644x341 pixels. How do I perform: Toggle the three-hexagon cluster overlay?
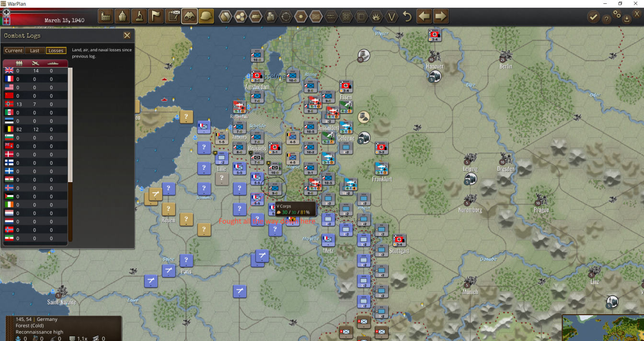pyautogui.click(x=241, y=16)
